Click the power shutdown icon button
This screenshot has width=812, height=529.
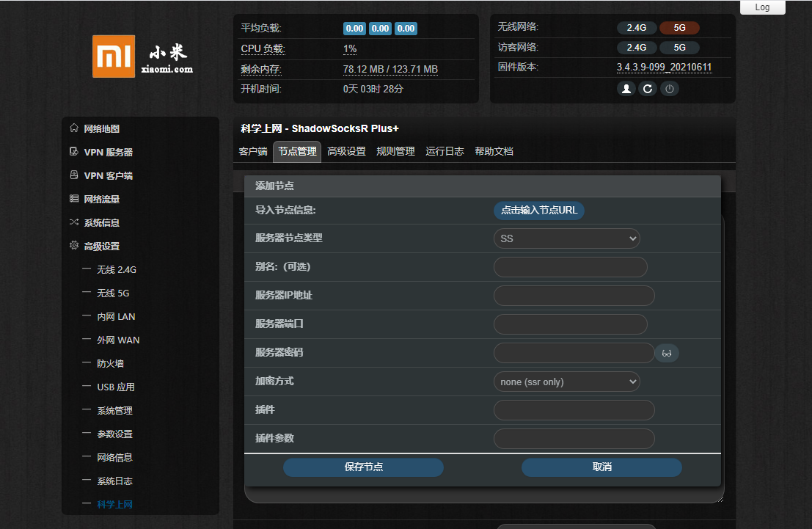(x=669, y=89)
